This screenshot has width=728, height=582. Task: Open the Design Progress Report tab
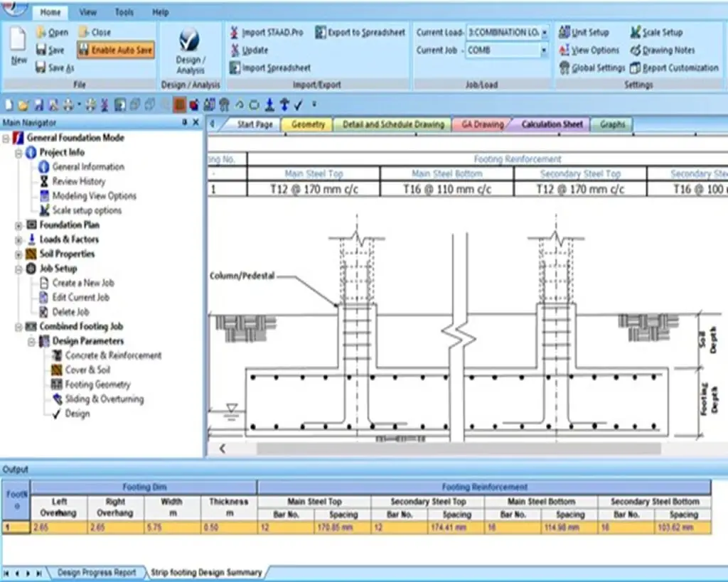(96, 572)
